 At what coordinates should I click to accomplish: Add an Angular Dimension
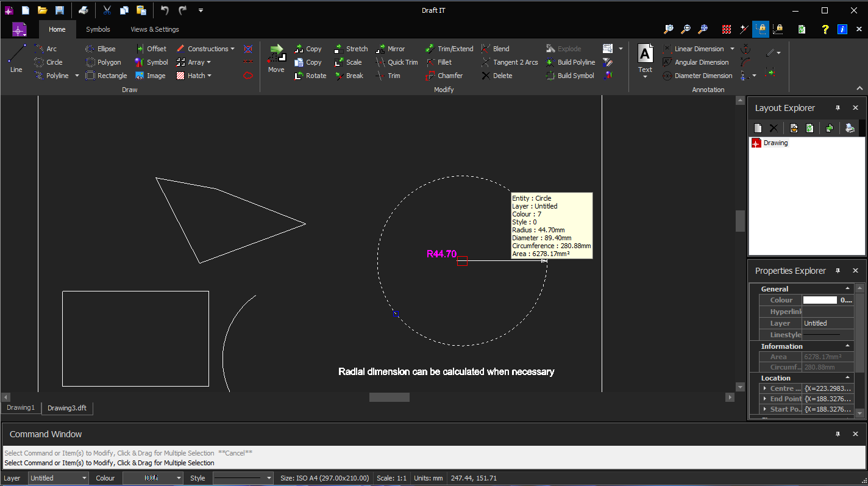tap(695, 62)
